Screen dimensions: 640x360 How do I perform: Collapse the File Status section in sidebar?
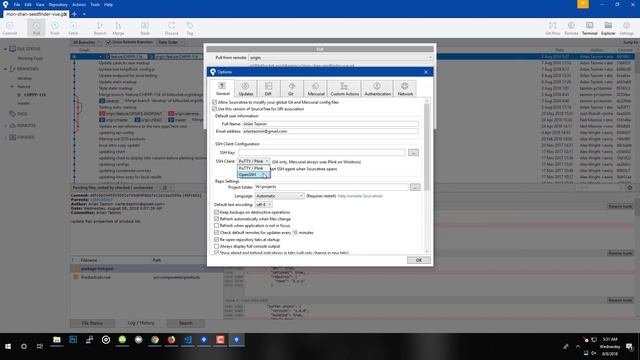tap(5, 49)
